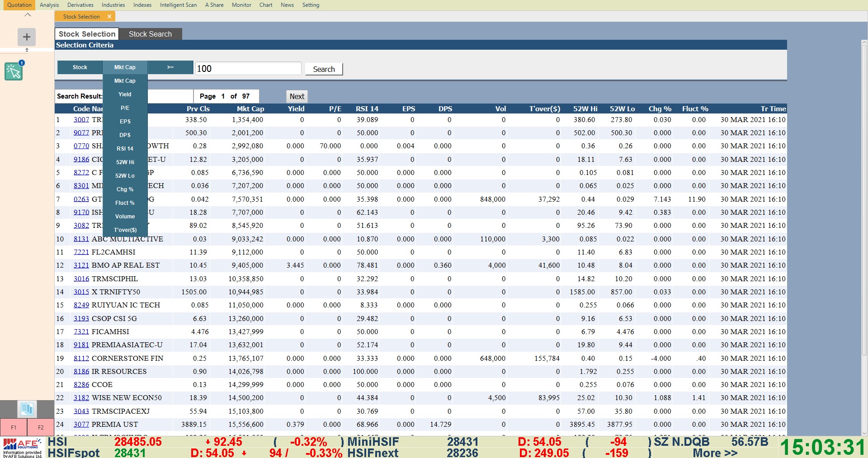
Task: Switch to the Stock Search tab
Action: coord(150,34)
